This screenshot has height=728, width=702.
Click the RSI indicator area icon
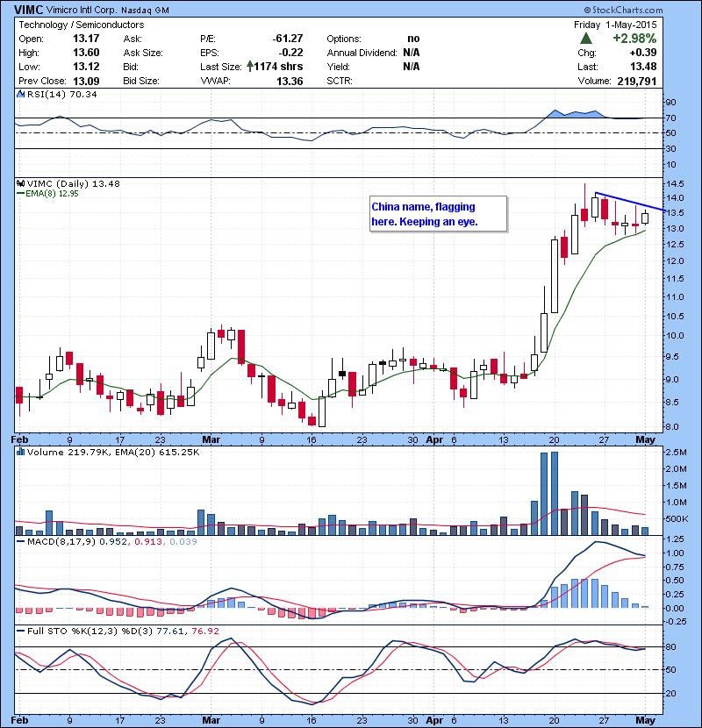(x=20, y=94)
